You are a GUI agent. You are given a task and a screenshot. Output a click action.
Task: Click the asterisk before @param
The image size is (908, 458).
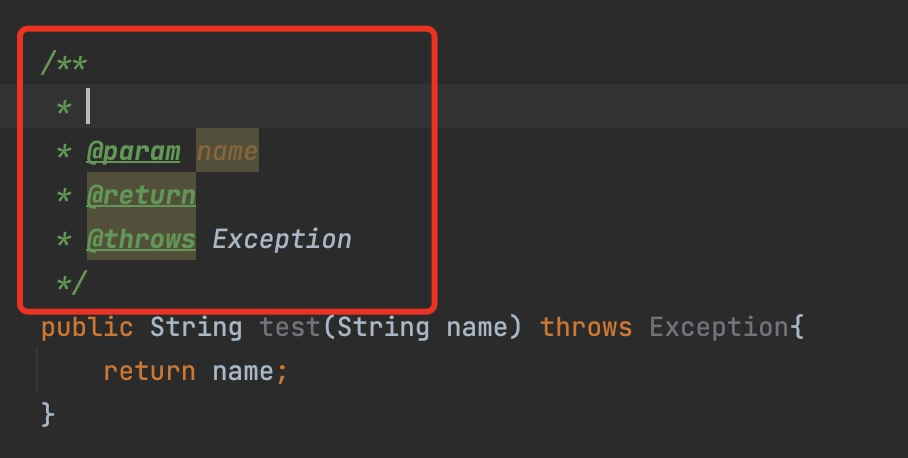pyautogui.click(x=64, y=152)
